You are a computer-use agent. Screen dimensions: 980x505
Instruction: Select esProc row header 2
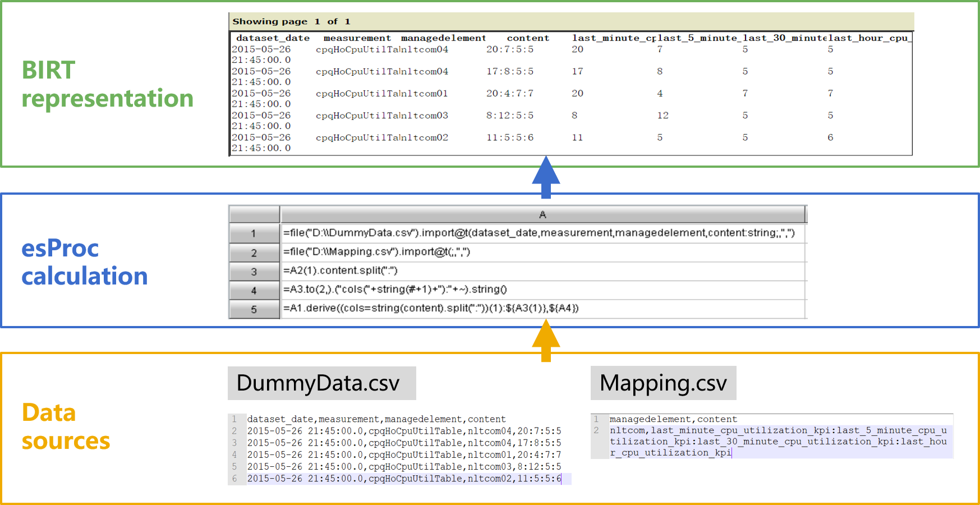254,252
